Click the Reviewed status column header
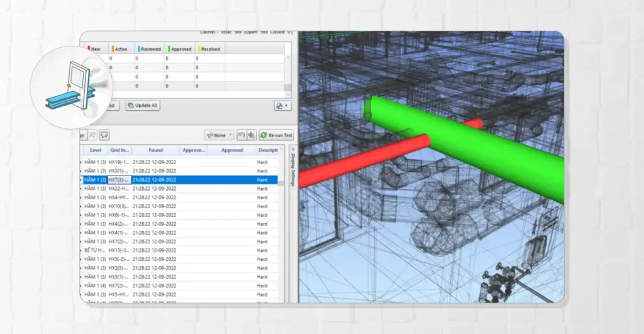644x334 pixels. (x=149, y=49)
